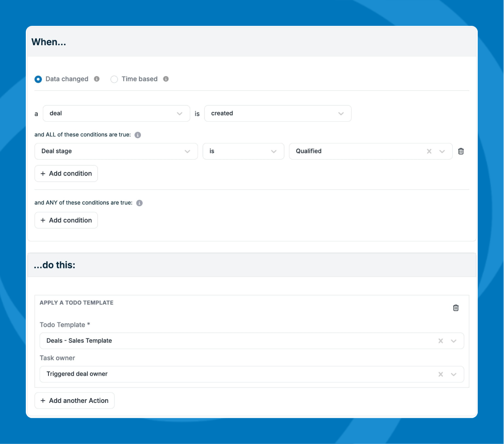
Task: Clear the Deals - Sales Template selection
Action: [x=441, y=341]
